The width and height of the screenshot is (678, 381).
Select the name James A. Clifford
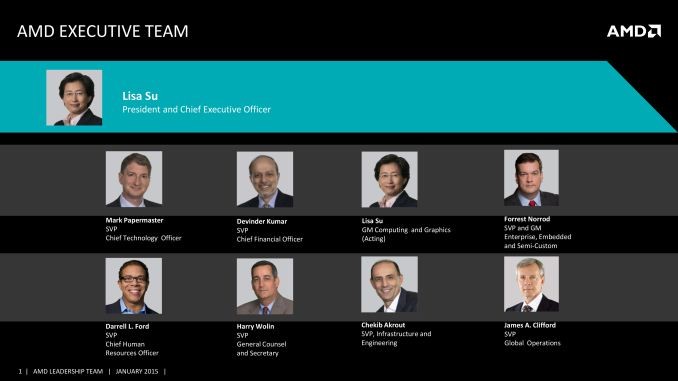click(x=530, y=325)
